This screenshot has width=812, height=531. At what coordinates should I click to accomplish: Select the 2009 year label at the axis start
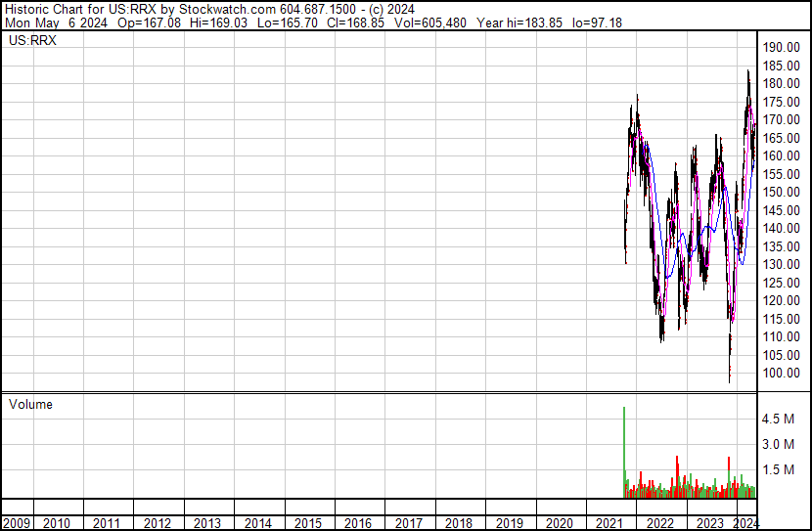pos(17,523)
